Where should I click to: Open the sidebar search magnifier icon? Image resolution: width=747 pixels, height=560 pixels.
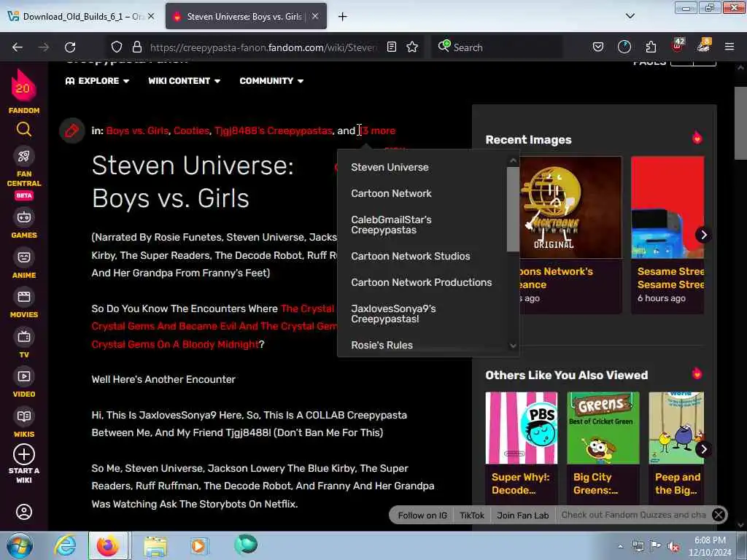[24, 129]
